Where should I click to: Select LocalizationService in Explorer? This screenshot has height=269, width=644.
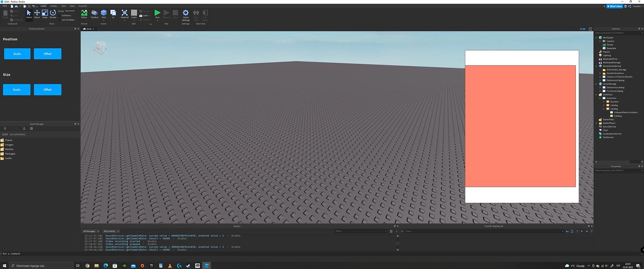click(x=612, y=134)
